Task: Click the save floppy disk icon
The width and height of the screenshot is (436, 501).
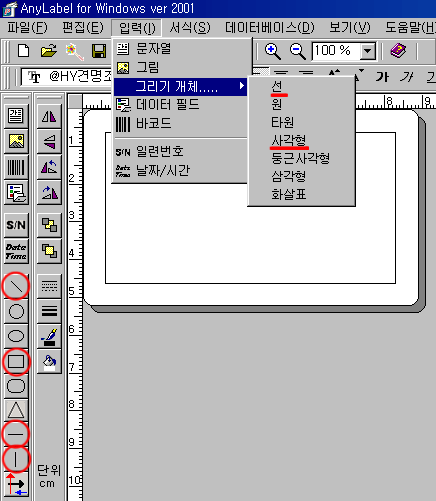Action: [99, 51]
